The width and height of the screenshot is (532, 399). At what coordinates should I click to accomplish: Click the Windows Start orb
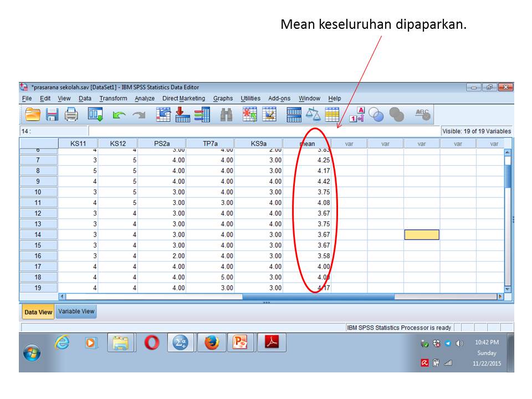[x=32, y=353]
